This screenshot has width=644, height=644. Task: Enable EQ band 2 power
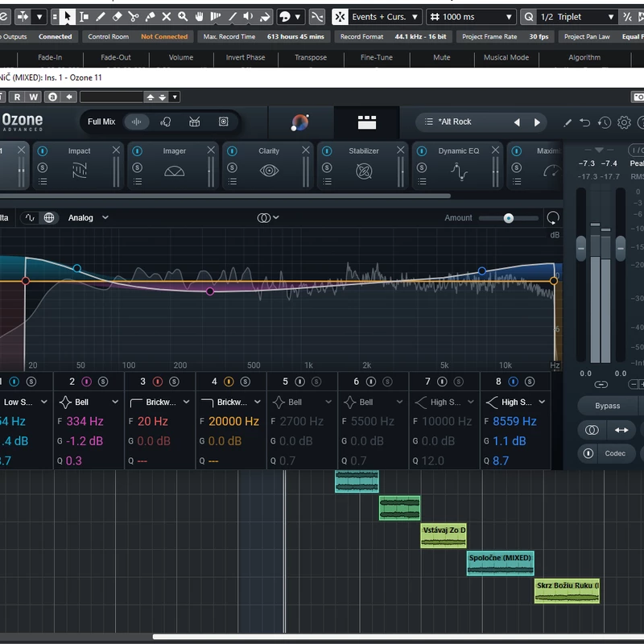click(x=87, y=382)
